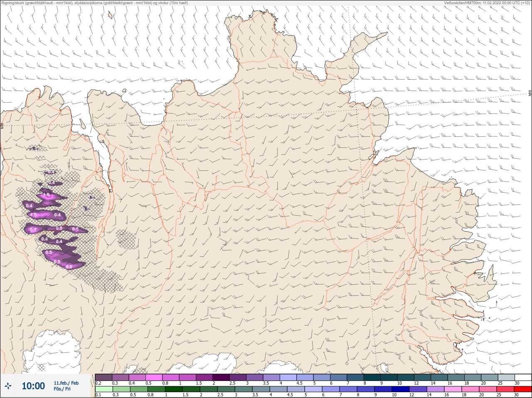
Task: Click the 0.7 snowfall value on the map
Action: [x=34, y=230]
